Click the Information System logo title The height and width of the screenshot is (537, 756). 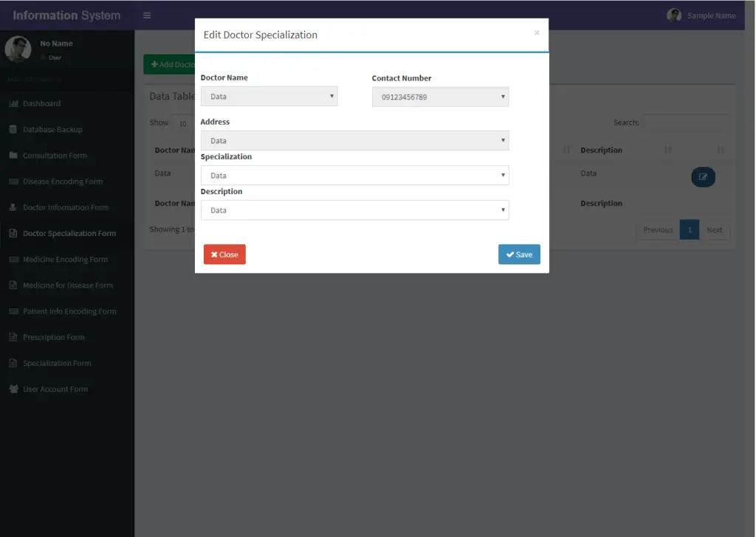[x=66, y=15]
